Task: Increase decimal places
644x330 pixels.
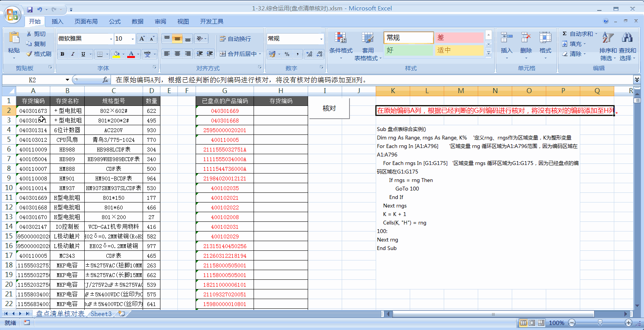Action: [309, 54]
